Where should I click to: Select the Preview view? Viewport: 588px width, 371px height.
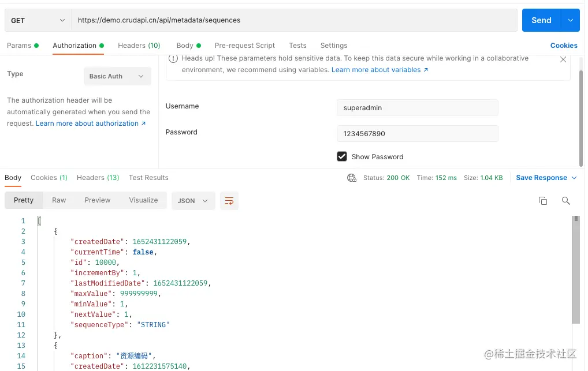(97, 200)
